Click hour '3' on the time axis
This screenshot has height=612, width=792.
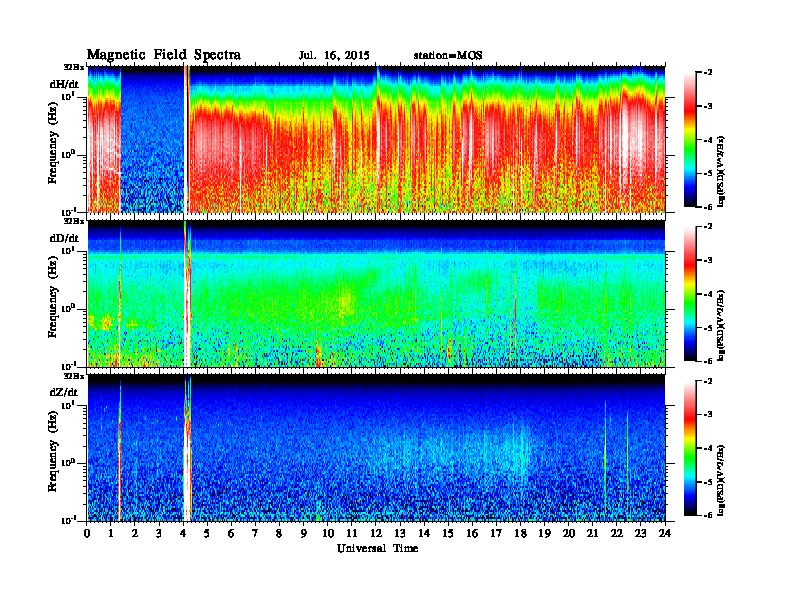(160, 534)
